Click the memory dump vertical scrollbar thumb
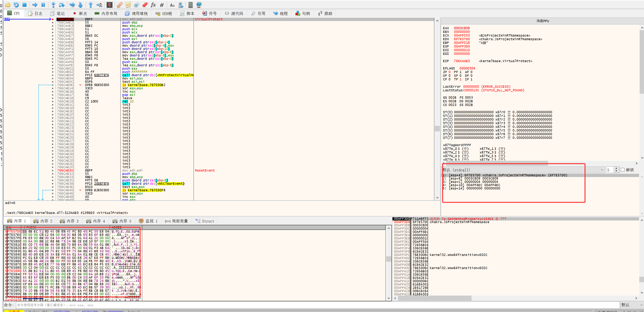This screenshot has width=644, height=312. coord(388,259)
